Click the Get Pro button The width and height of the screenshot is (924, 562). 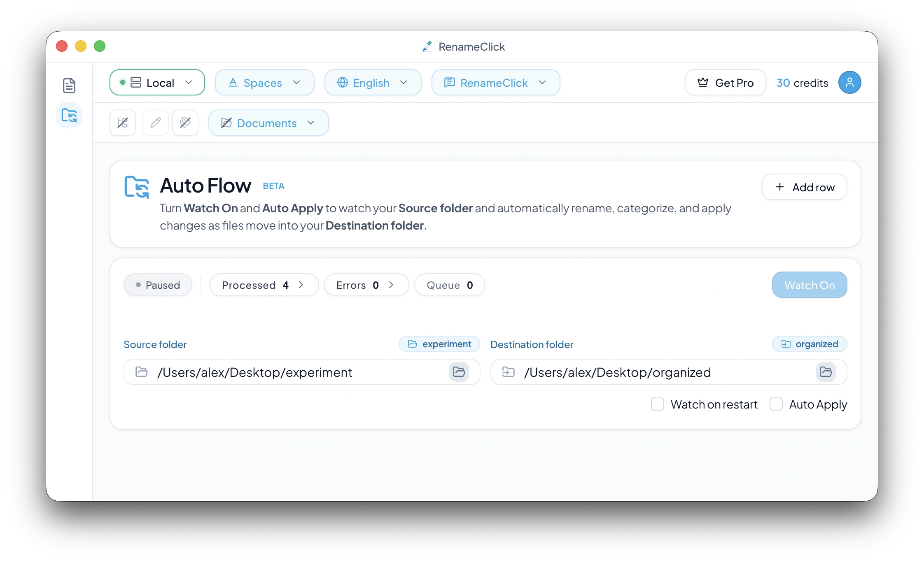click(725, 82)
